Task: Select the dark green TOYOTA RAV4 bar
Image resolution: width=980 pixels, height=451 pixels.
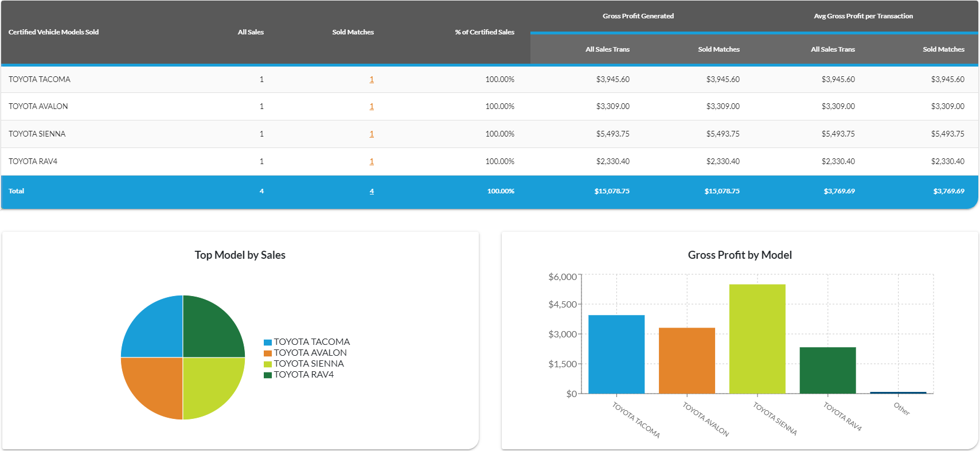Action: click(827, 370)
